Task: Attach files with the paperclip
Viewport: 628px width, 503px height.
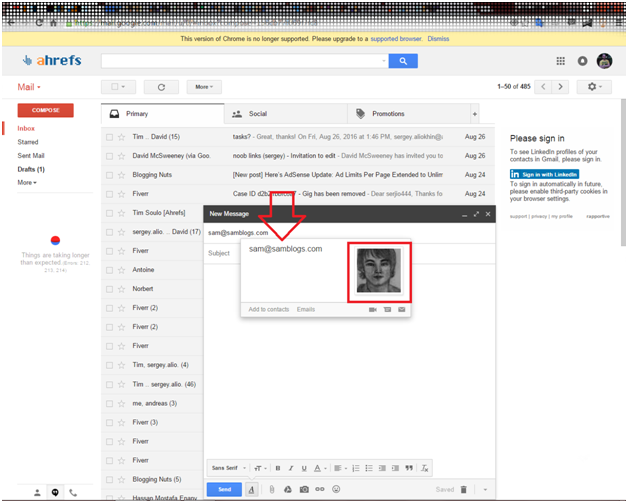Action: [272, 489]
